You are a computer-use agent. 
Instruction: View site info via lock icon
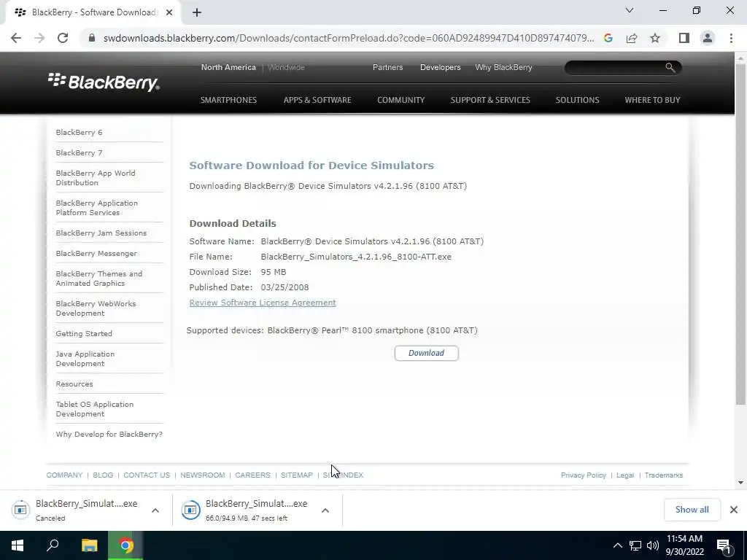point(92,38)
